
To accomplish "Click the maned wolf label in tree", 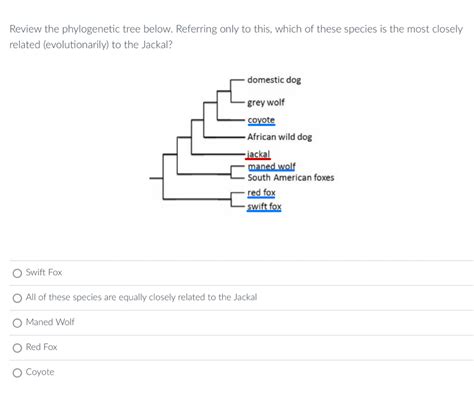I will (x=271, y=166).
